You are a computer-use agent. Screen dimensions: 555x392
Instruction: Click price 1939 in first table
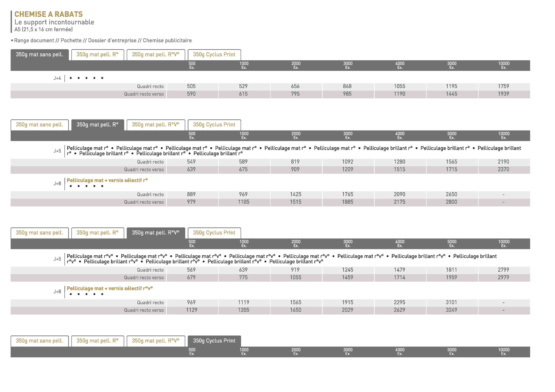click(503, 94)
